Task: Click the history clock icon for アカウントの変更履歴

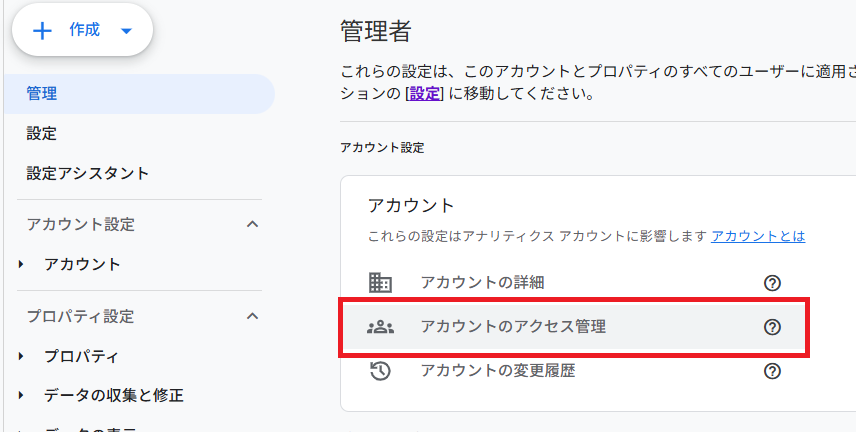Action: point(380,371)
